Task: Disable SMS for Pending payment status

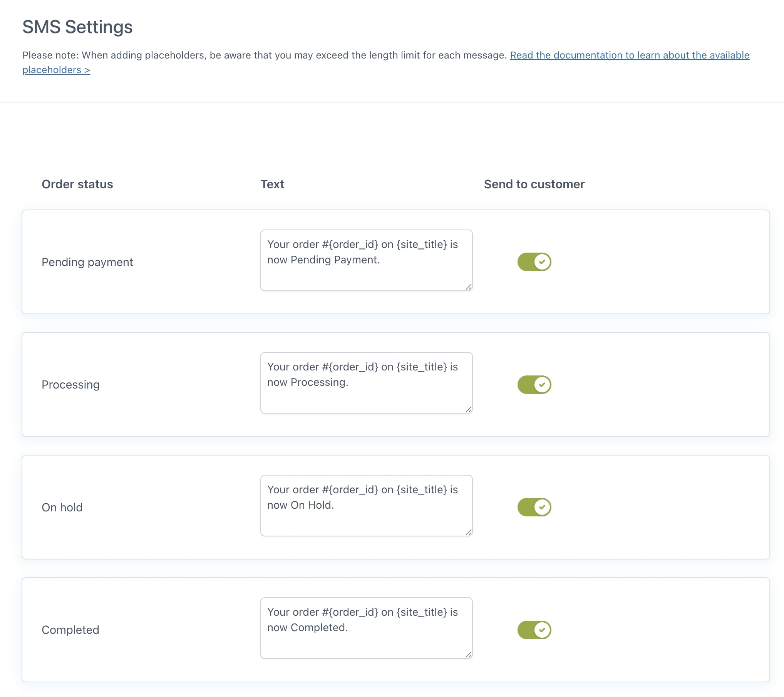Action: [534, 262]
